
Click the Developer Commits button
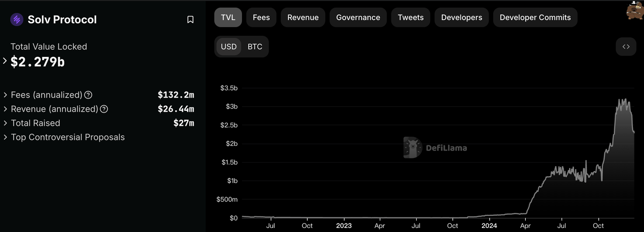tap(535, 17)
